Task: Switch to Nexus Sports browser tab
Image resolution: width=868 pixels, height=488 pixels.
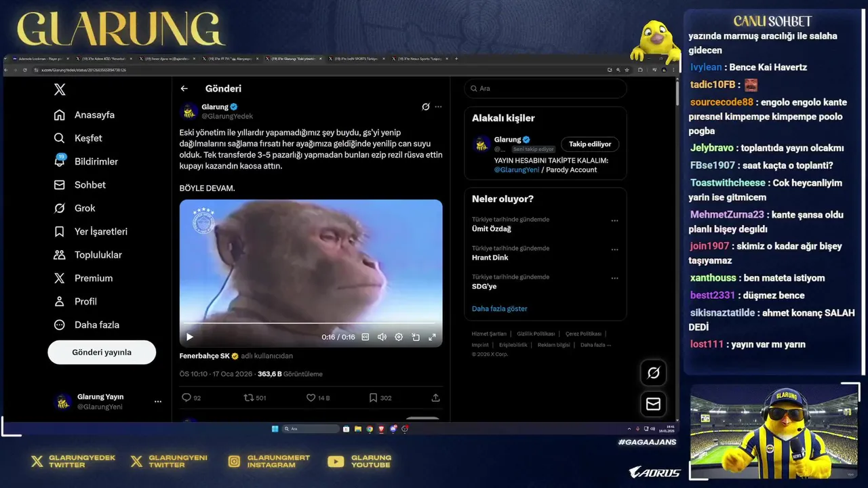Action: point(419,59)
